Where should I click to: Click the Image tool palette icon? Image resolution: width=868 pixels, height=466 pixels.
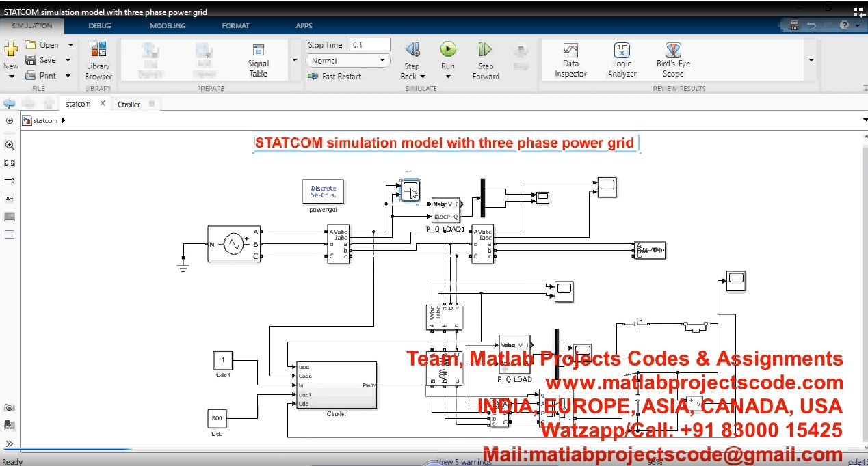[x=10, y=217]
